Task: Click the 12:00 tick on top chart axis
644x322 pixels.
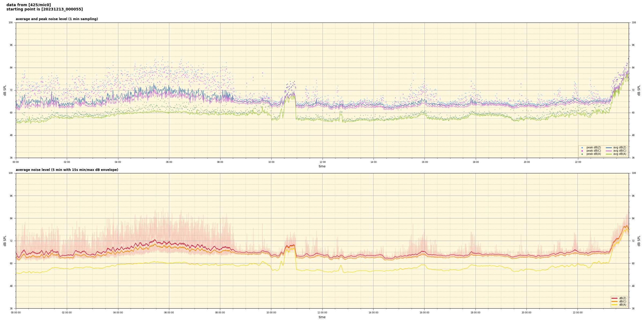Action: coord(322,162)
